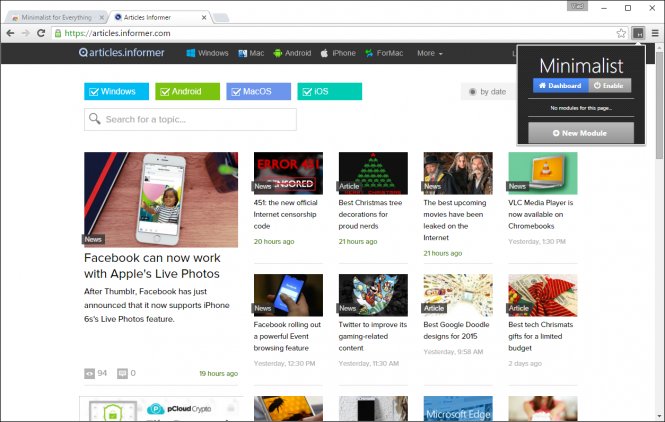Open Best Google Doodle designs for 2015
Viewport: 665px width, 422px height.
click(456, 330)
